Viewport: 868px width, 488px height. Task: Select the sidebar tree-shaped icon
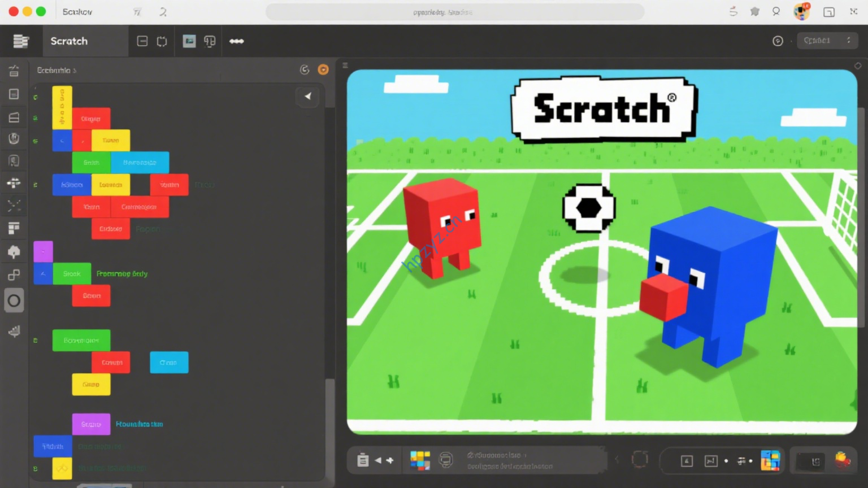pyautogui.click(x=14, y=252)
